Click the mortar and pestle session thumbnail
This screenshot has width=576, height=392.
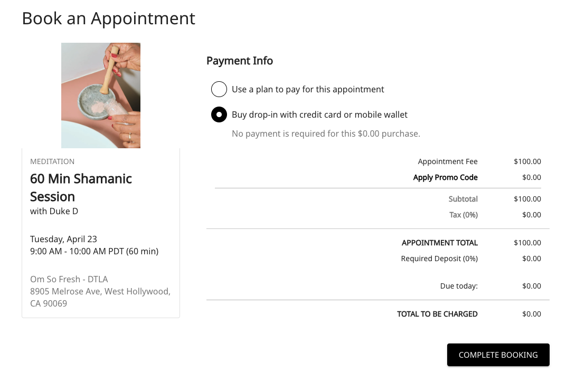(101, 95)
